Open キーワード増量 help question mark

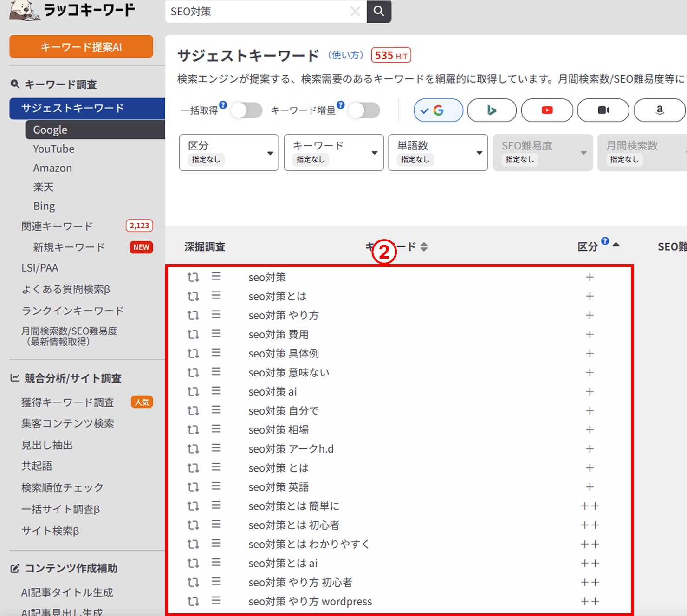click(x=341, y=105)
